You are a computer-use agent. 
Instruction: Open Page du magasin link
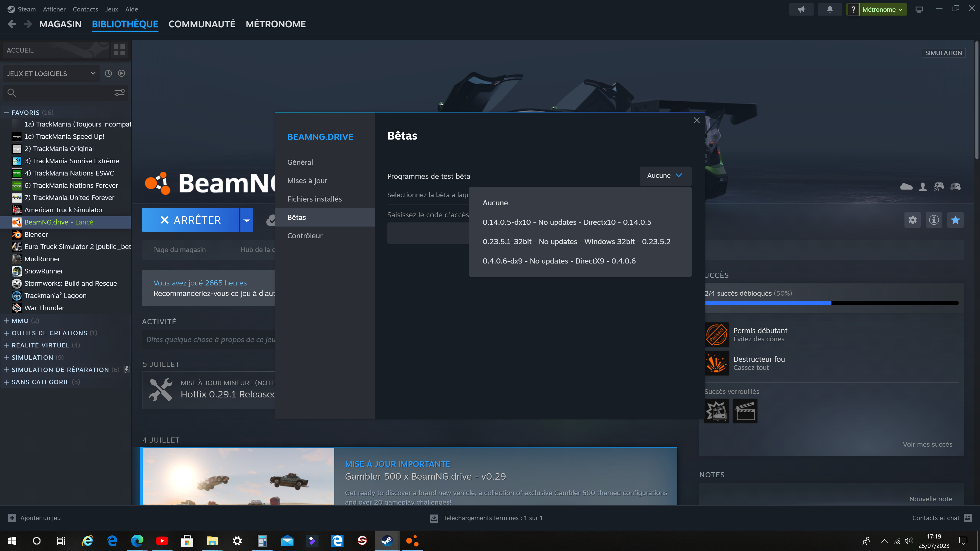179,250
